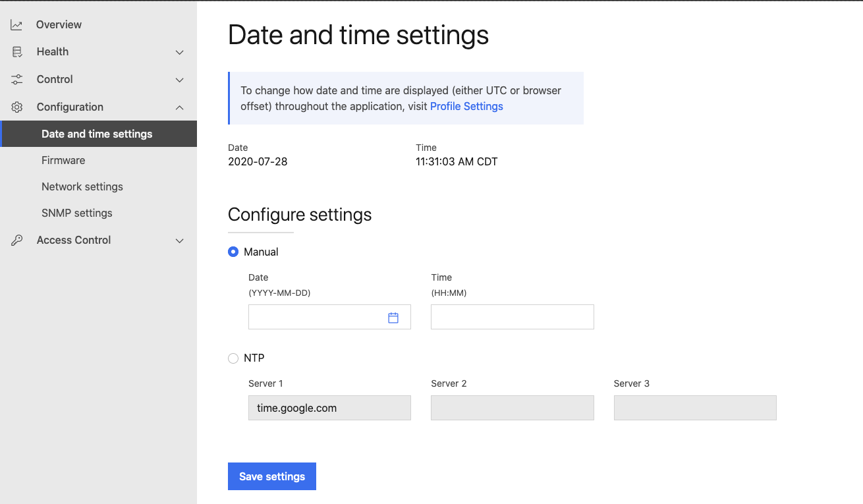This screenshot has width=863, height=504.
Task: Open the SNMP settings page
Action: click(x=77, y=213)
